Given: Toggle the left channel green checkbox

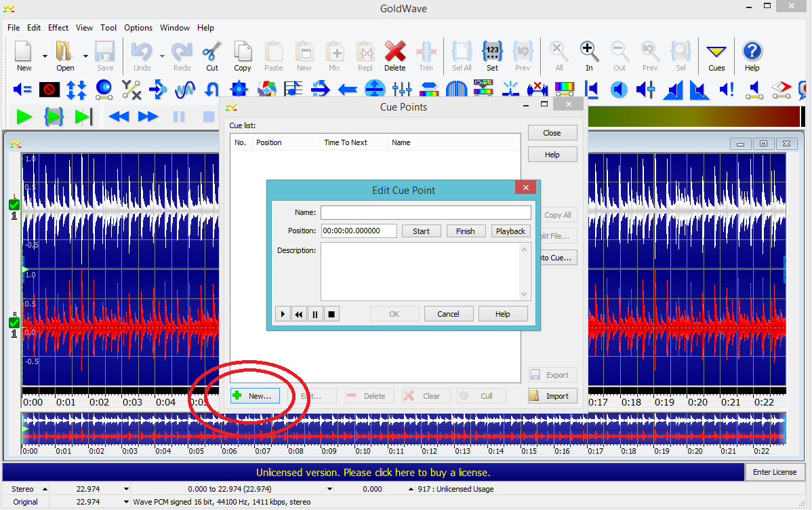Looking at the screenshot, I should [x=14, y=205].
